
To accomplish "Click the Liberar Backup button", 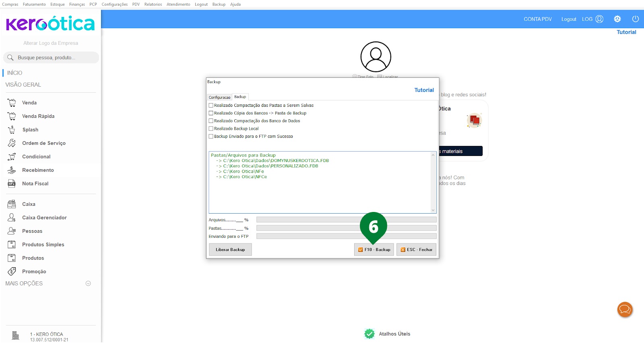I will 230,250.
